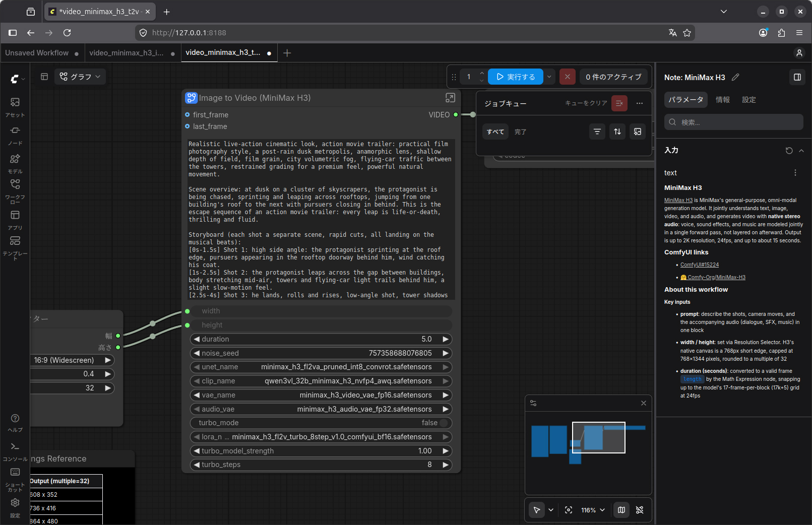Open the ComfyUI#15224 link
The image size is (812, 525).
(x=700, y=265)
